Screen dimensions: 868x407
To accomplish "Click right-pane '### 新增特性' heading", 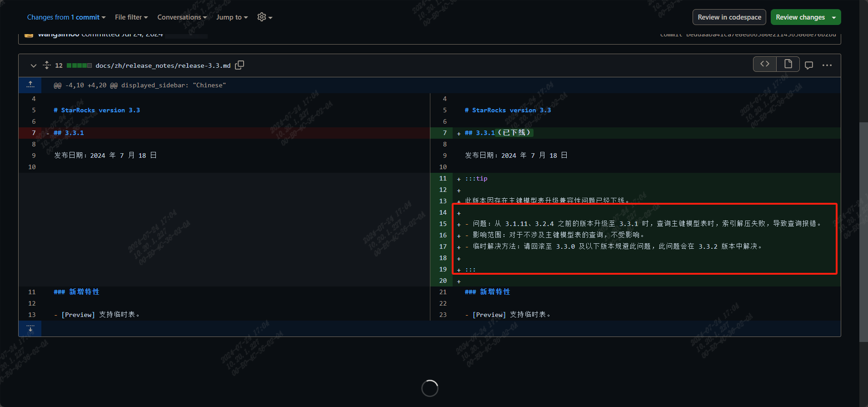I will tap(487, 292).
